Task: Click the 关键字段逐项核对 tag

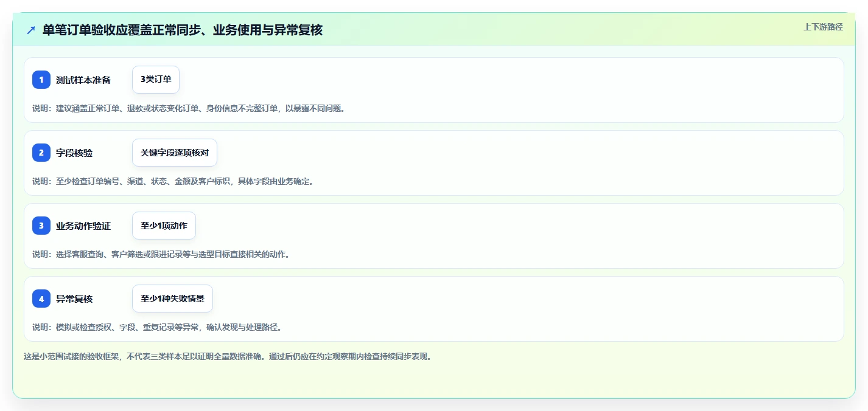Action: pyautogui.click(x=175, y=153)
